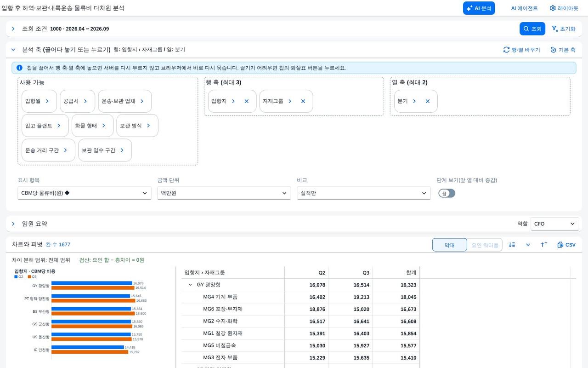This screenshot has height=368, width=588.
Task: Move 입항월 chip with its arrow
Action: [47, 101]
